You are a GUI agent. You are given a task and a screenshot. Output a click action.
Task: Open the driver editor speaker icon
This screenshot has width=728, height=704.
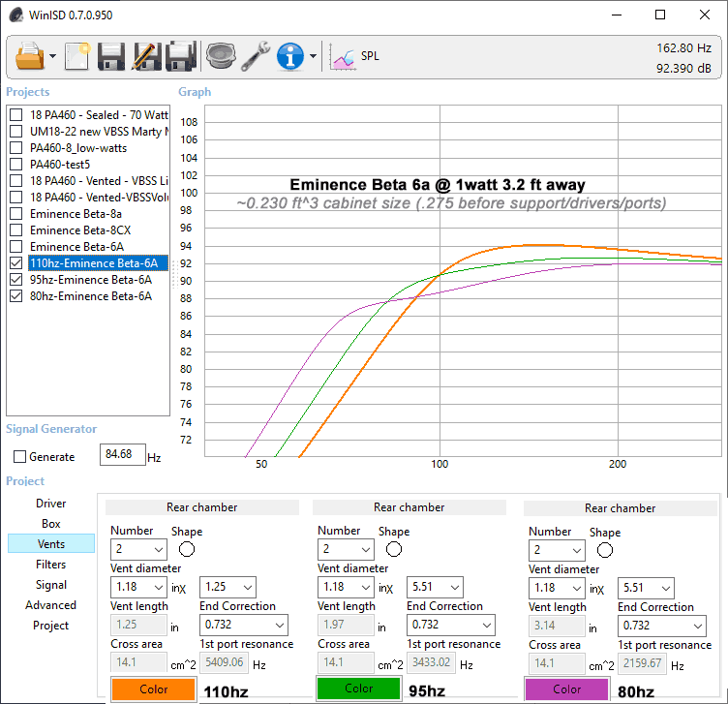pos(221,56)
